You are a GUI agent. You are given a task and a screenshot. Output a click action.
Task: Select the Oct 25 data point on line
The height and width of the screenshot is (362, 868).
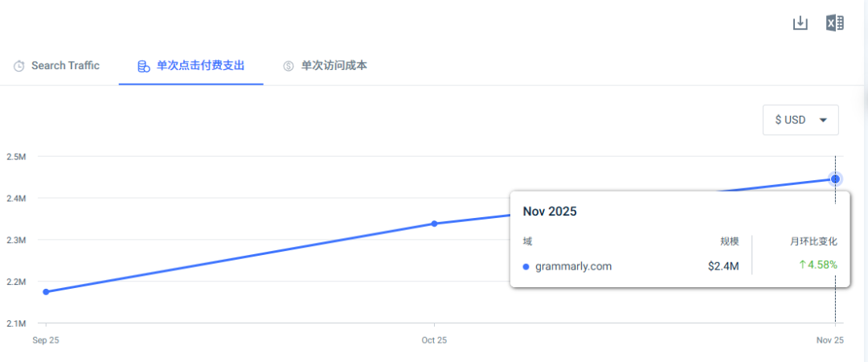click(x=435, y=224)
